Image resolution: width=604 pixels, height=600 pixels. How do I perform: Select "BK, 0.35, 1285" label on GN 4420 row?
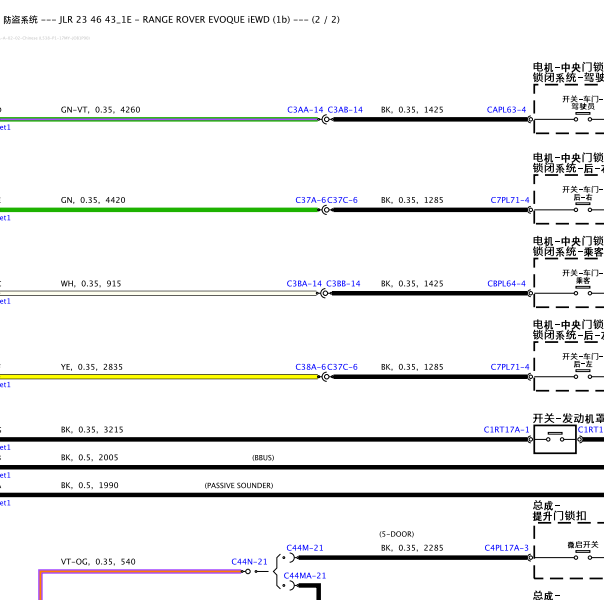(x=412, y=200)
